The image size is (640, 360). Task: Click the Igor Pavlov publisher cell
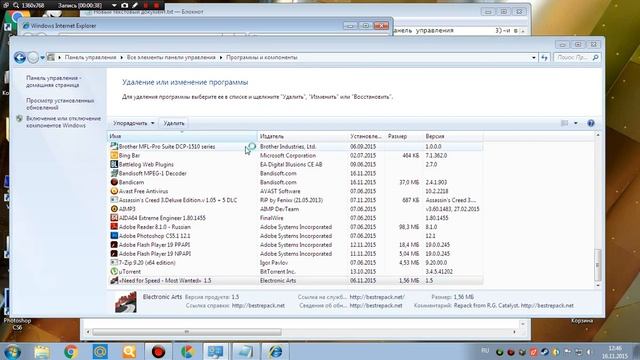pos(273,262)
